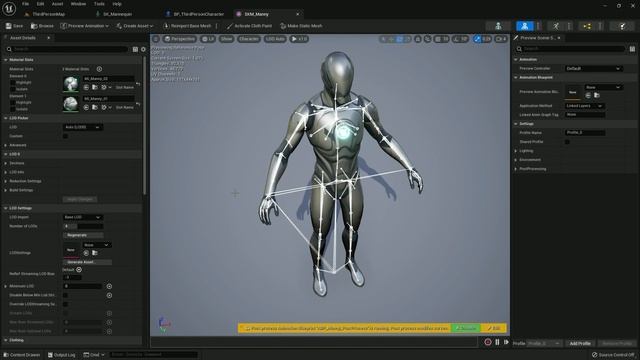Image resolution: width=640 pixels, height=360 pixels.
Task: Open the Preview Controller Default dropdown
Action: point(593,69)
